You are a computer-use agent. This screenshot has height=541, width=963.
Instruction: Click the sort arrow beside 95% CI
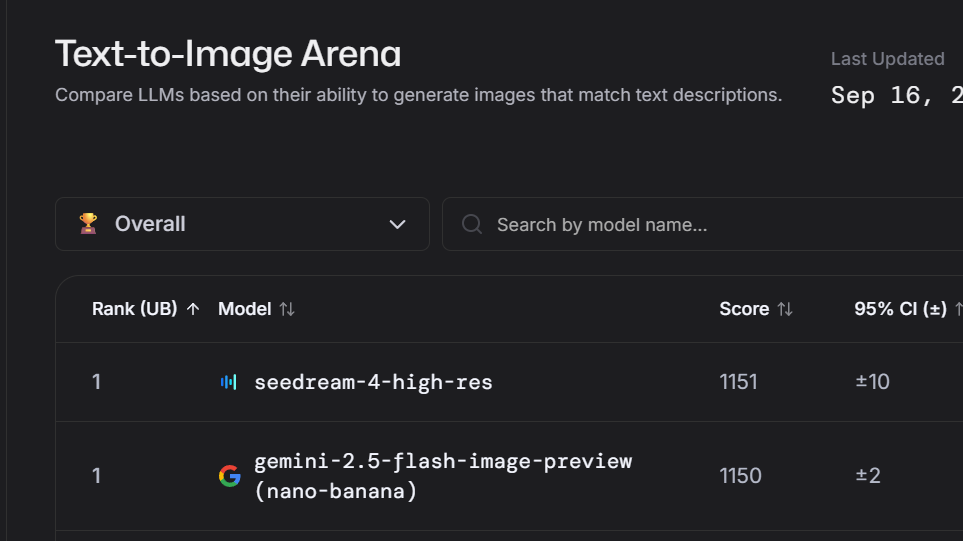(958, 309)
